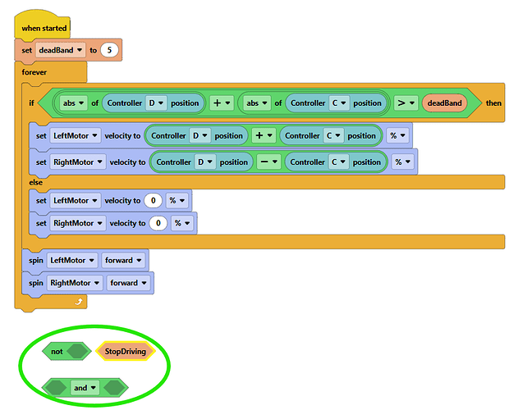Open first abs function dropdown
532x410 pixels.
pyautogui.click(x=73, y=103)
